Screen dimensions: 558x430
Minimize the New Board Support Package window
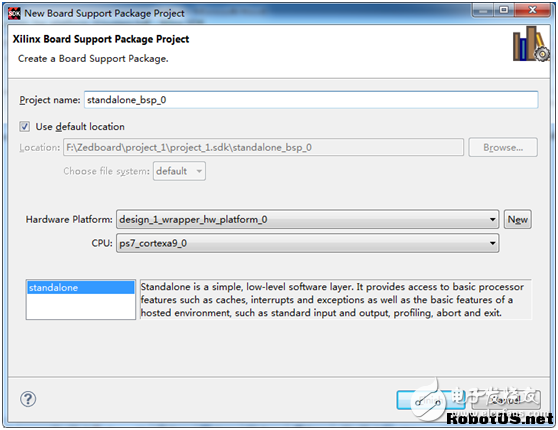tap(483, 10)
